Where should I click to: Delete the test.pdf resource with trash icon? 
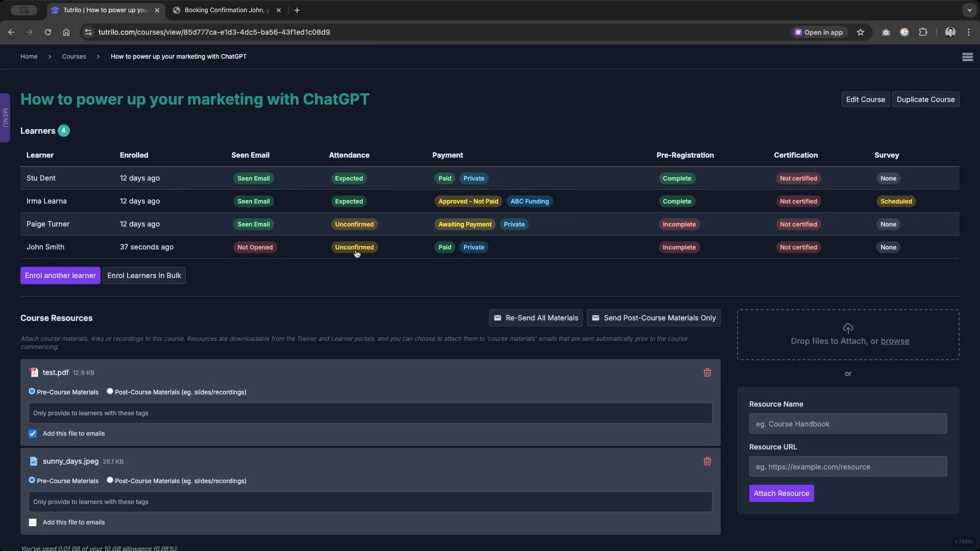coord(707,372)
